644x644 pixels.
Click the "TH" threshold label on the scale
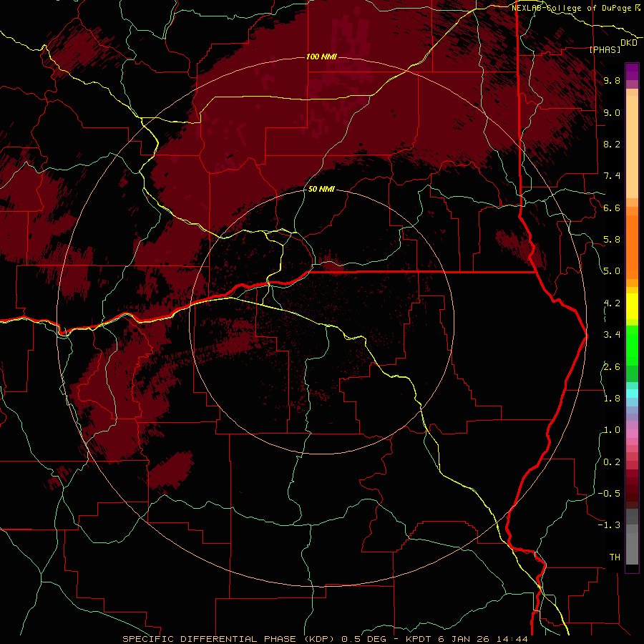pyautogui.click(x=615, y=557)
